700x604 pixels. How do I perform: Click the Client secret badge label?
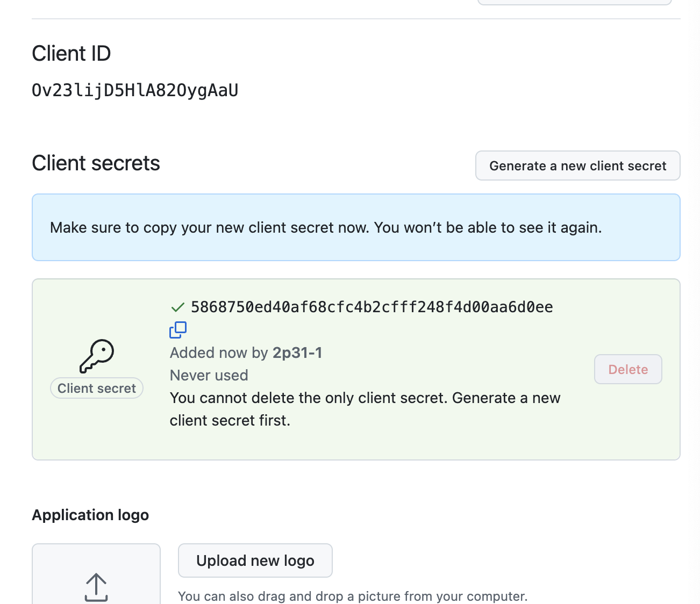tap(97, 389)
